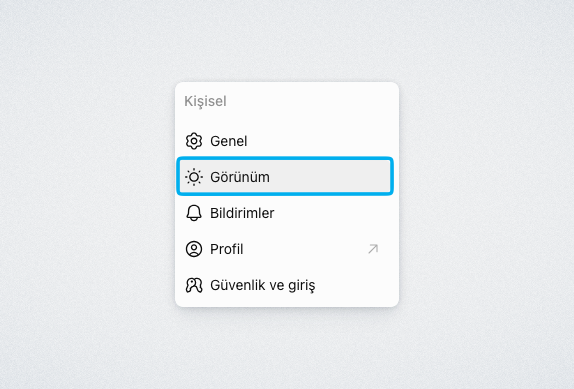Click empty space right of Genel label
574x389 pixels.
(x=318, y=141)
